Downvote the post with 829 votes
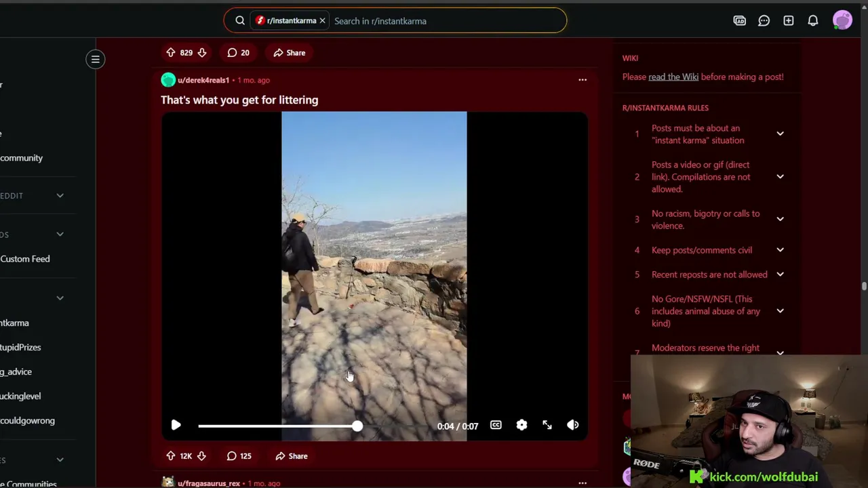The width and height of the screenshot is (868, 488). [x=201, y=53]
